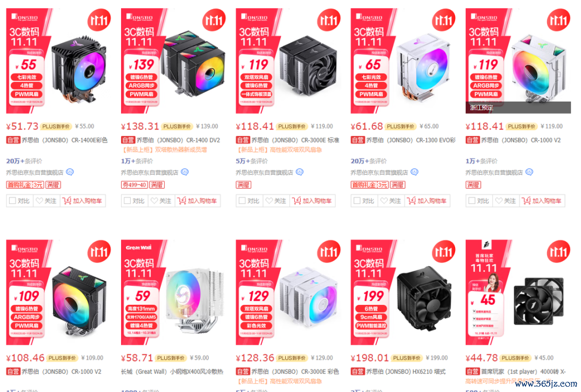Click chat icon beside CR-3000E 标准 store name
581x392 pixels.
(300, 172)
